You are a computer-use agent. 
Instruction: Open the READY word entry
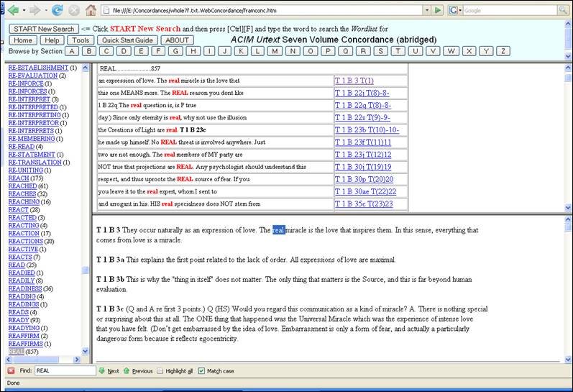pos(19,320)
